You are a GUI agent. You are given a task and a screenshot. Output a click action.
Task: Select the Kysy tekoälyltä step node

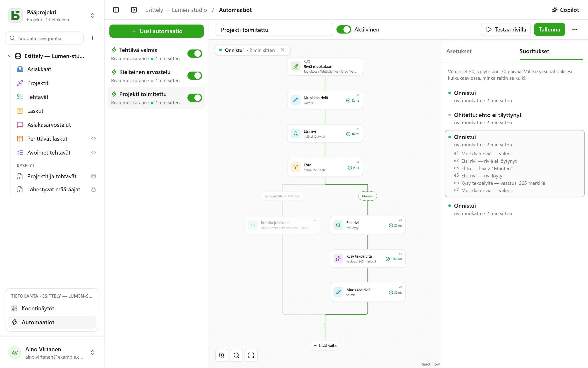click(367, 258)
